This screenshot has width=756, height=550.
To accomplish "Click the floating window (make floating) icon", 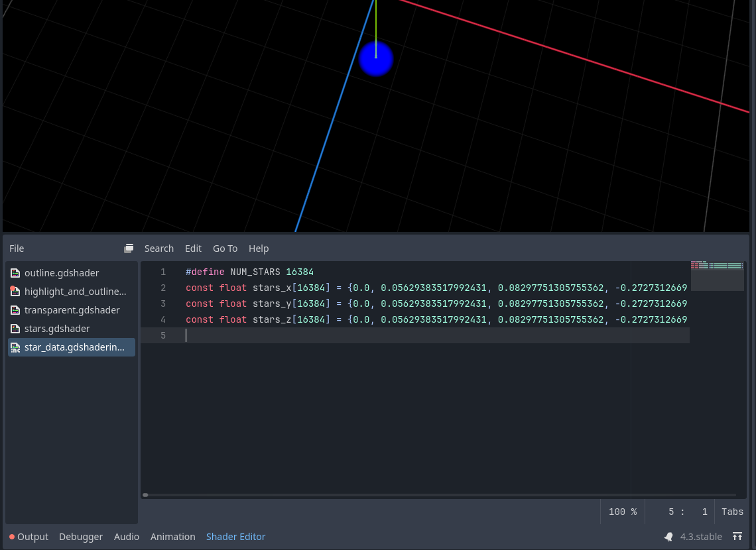I will [x=129, y=248].
